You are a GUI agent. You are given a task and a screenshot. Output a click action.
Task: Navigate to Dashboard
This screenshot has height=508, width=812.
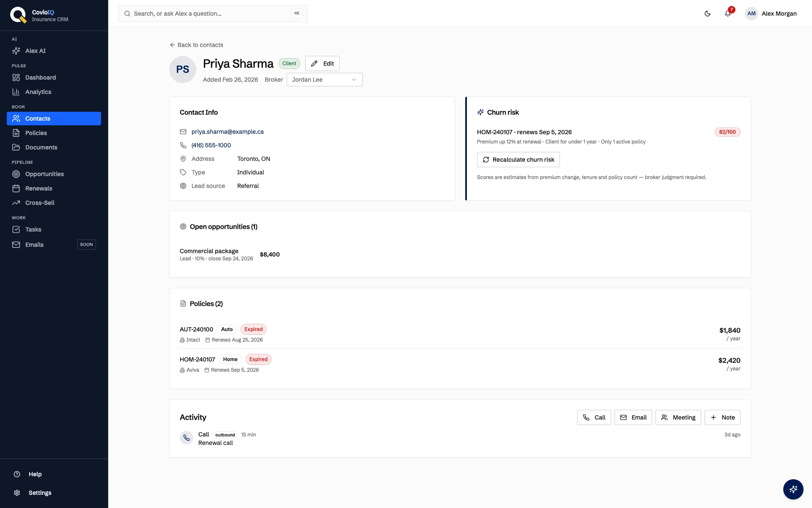(54, 77)
